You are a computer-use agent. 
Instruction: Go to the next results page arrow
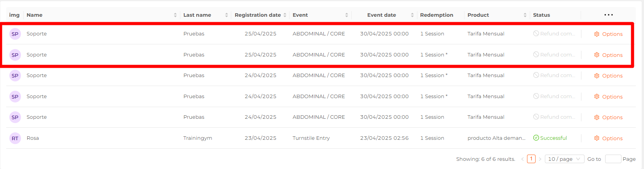point(540,159)
